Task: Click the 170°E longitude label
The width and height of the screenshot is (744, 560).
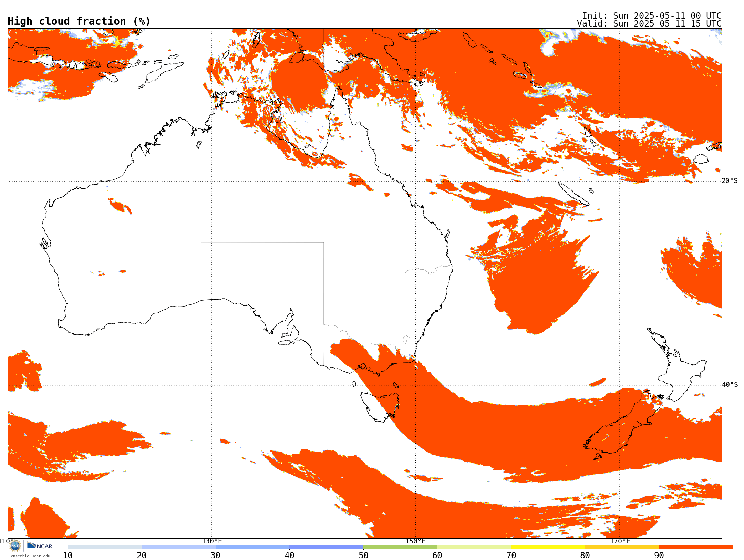Action: 620,541
